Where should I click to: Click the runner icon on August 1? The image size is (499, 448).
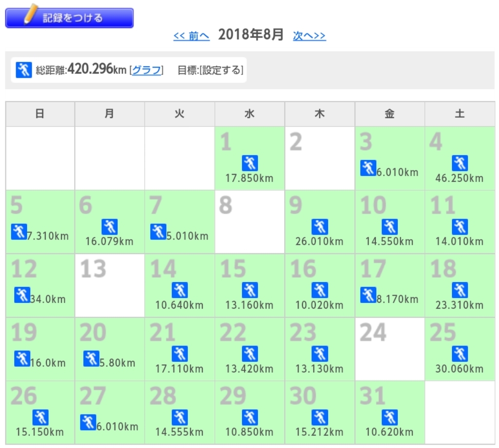250,163
